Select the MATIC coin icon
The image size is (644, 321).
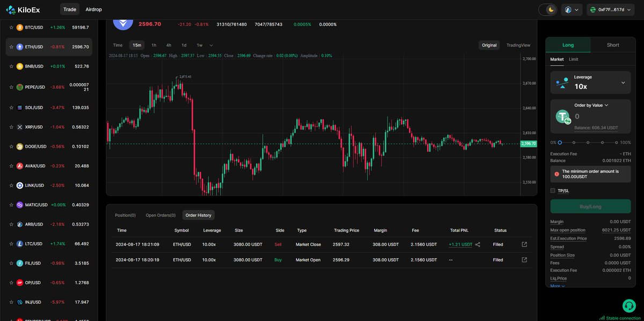(20, 205)
